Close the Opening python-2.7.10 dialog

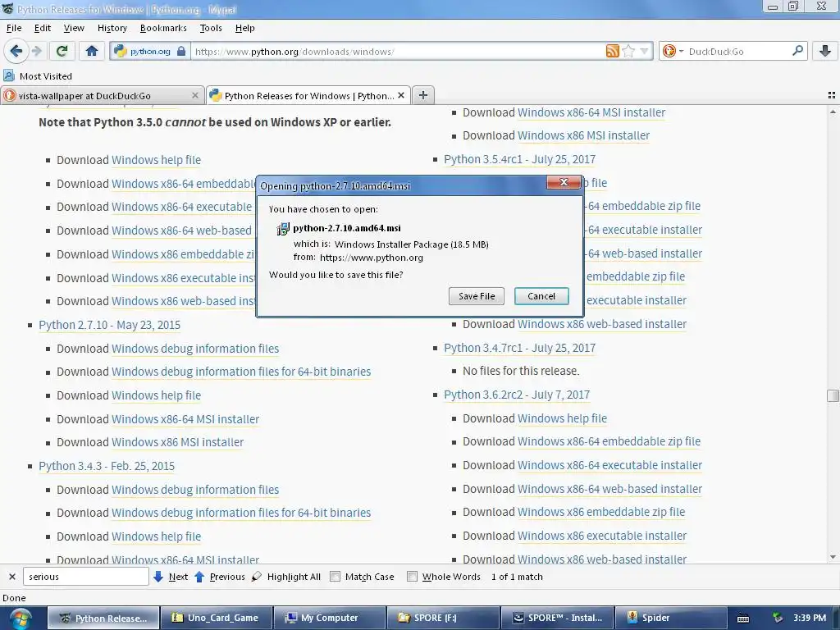(x=564, y=183)
